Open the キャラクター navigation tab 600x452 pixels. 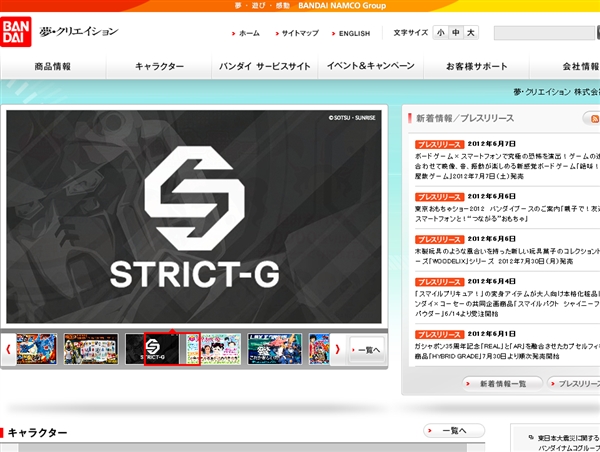coord(159,66)
